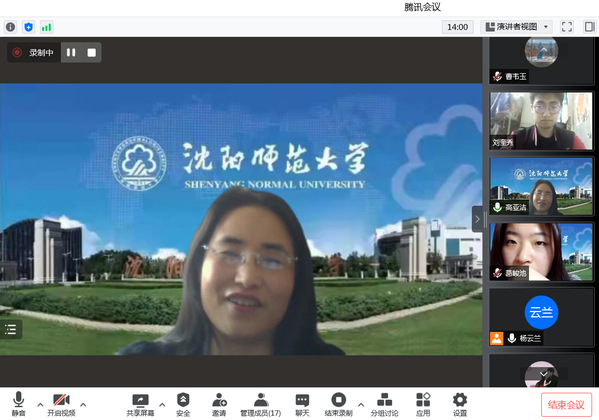Expand recording options arrow next to 结束录制

(361, 404)
